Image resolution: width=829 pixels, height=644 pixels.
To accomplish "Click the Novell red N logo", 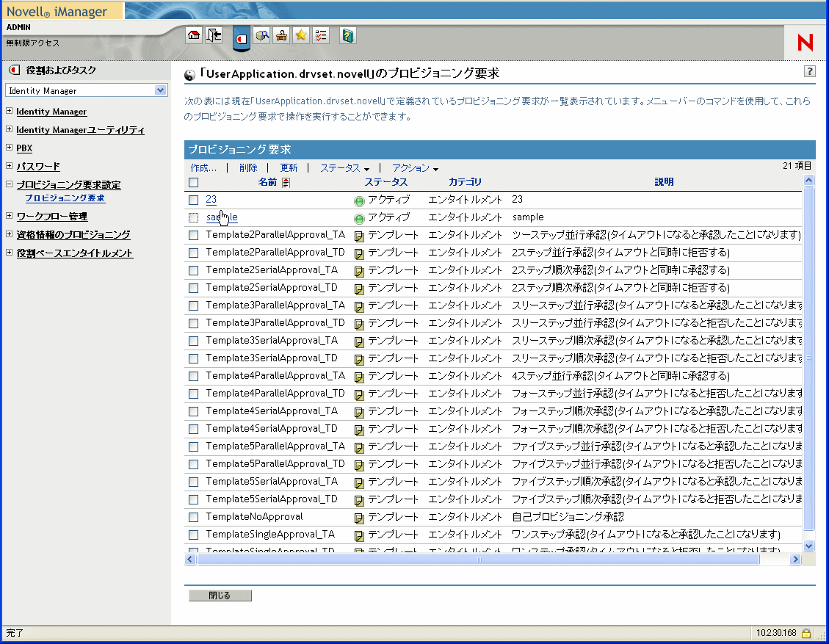I will click(x=806, y=43).
